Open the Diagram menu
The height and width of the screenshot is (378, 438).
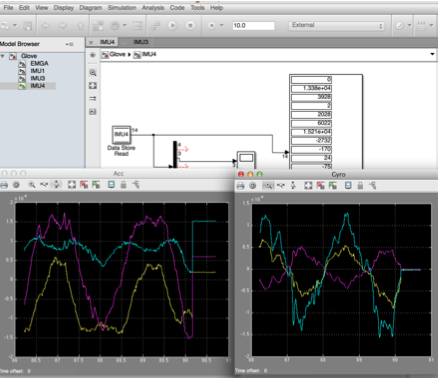(90, 7)
